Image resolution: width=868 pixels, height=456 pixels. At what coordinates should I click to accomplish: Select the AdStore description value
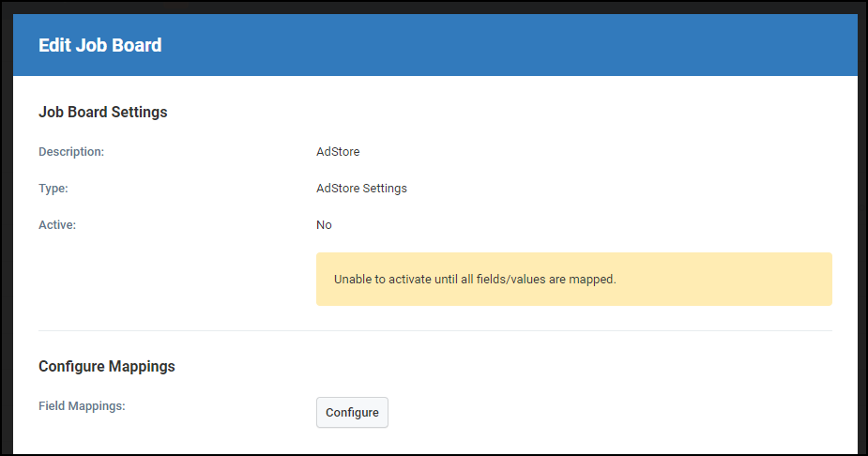[x=338, y=152]
